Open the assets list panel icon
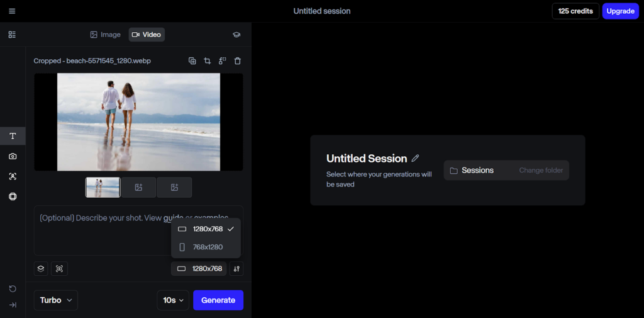Viewport: 644px width, 318px height. click(12, 35)
